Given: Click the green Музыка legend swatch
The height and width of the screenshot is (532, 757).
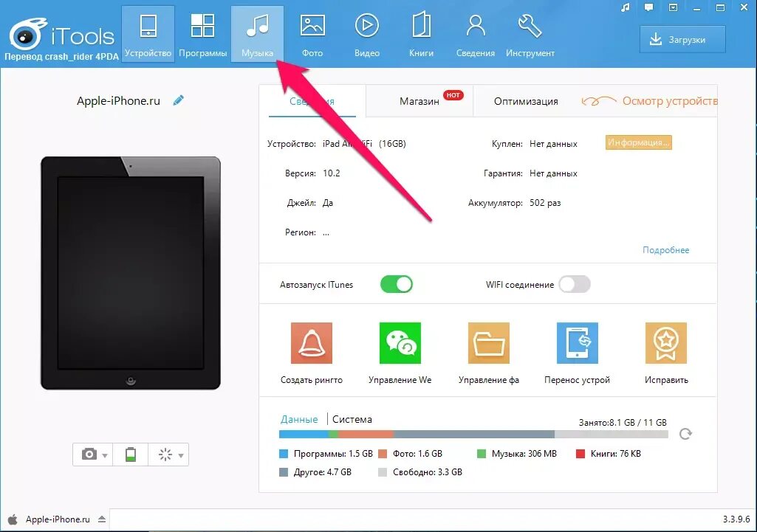Looking at the screenshot, I should click(482, 453).
